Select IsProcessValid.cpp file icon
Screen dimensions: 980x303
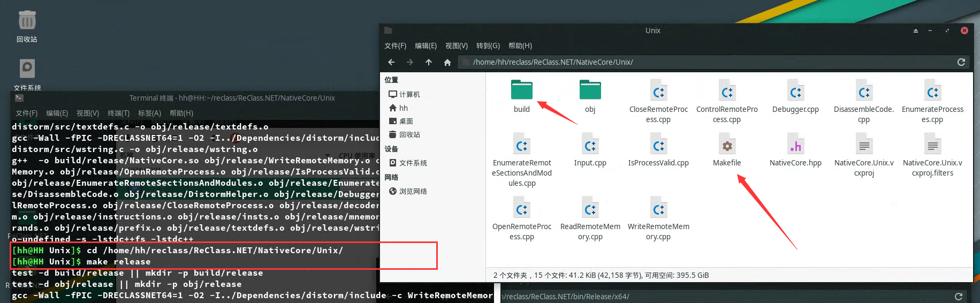(658, 143)
